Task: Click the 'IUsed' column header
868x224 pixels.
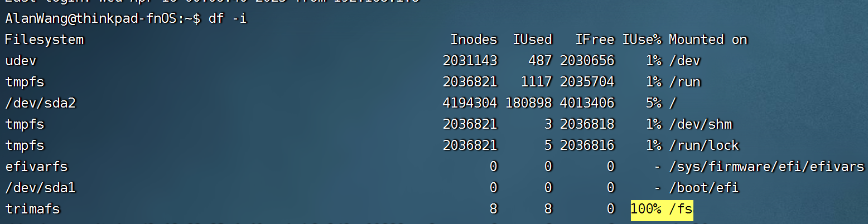Action: click(x=533, y=40)
